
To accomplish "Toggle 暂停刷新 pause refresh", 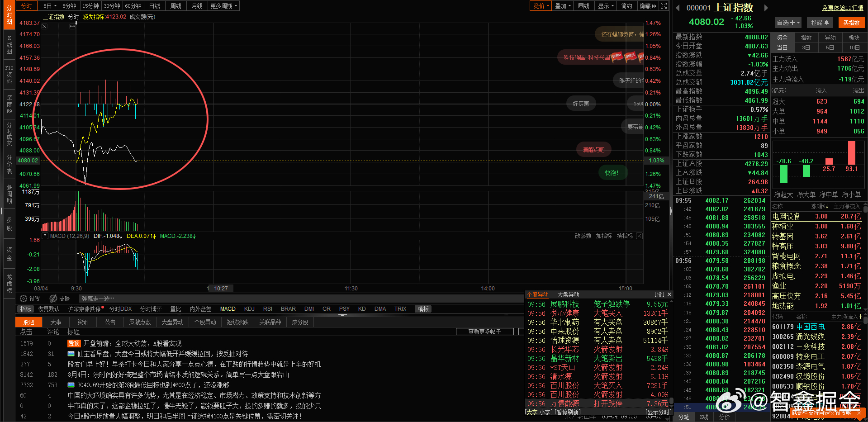I will pos(567,412).
